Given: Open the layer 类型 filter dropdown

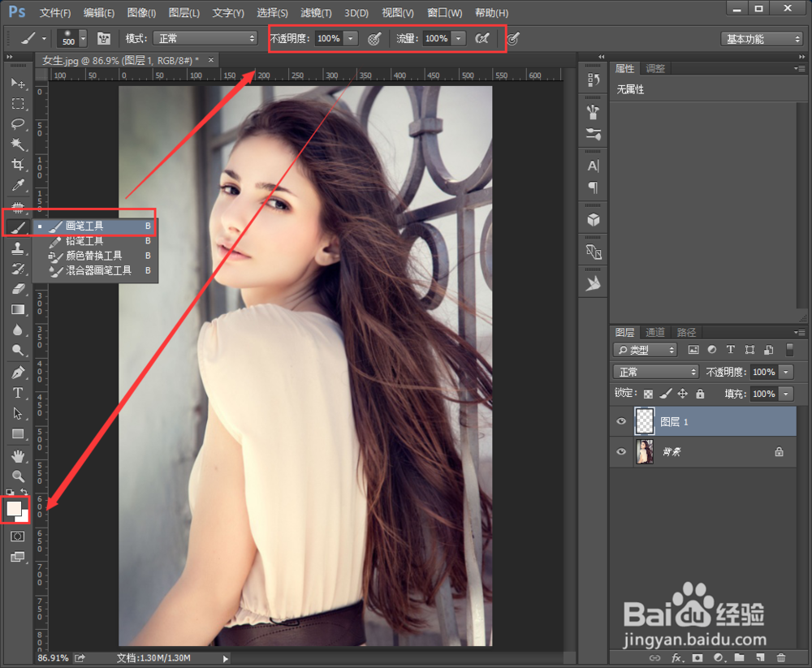Looking at the screenshot, I should [x=646, y=350].
